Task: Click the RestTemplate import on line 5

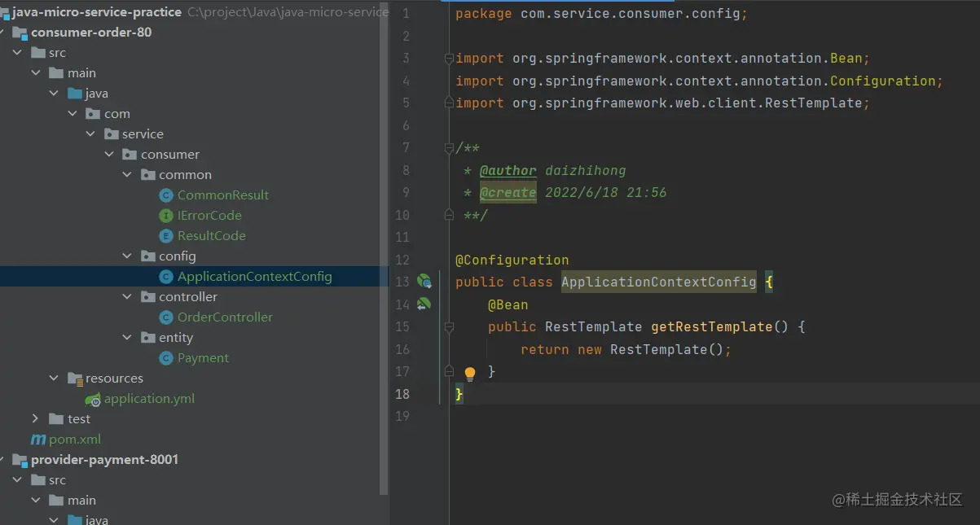Action: pos(662,103)
